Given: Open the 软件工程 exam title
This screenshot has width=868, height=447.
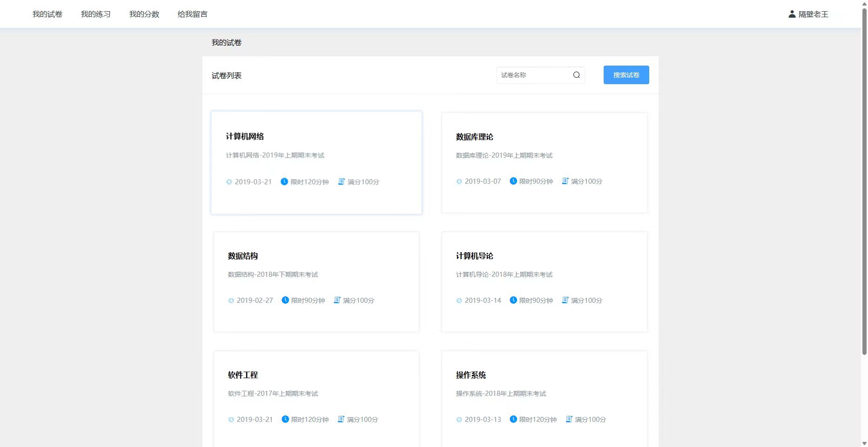Looking at the screenshot, I should (243, 375).
